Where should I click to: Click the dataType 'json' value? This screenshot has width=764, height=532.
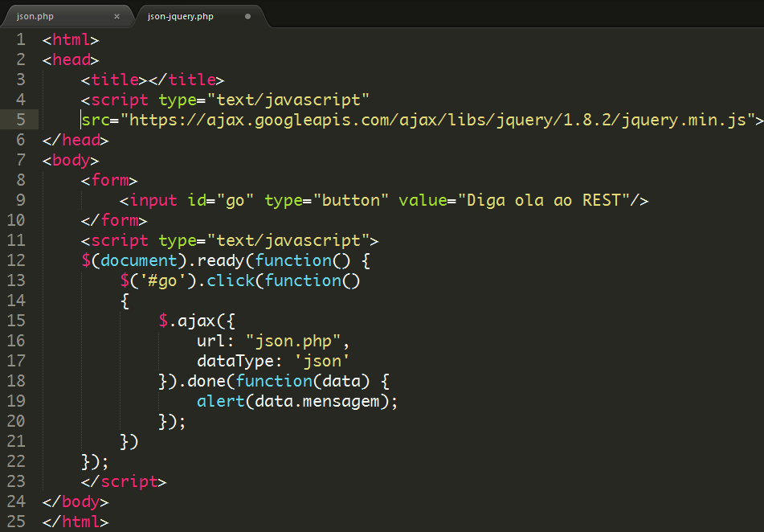point(322,360)
